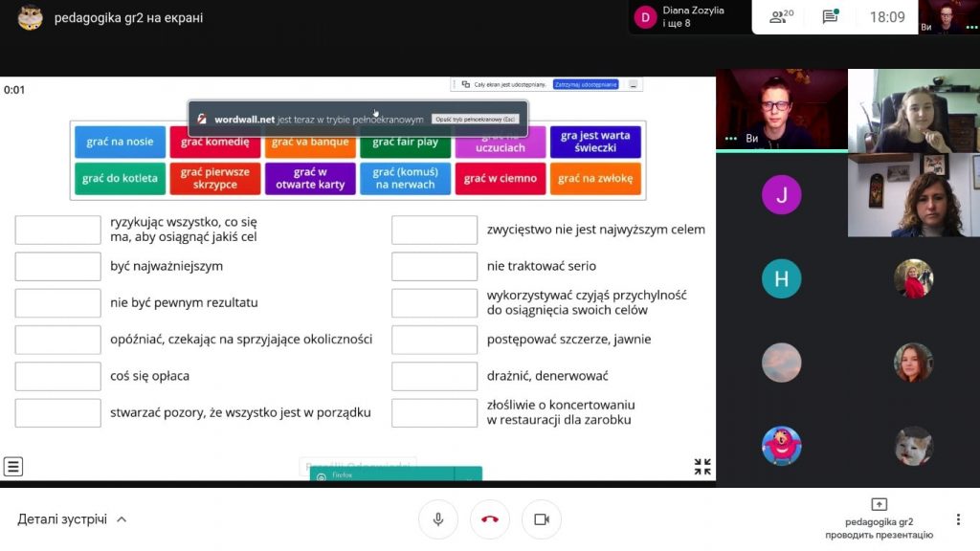Open the meeting chat panel
The width and height of the screenshot is (980, 551).
(x=830, y=16)
